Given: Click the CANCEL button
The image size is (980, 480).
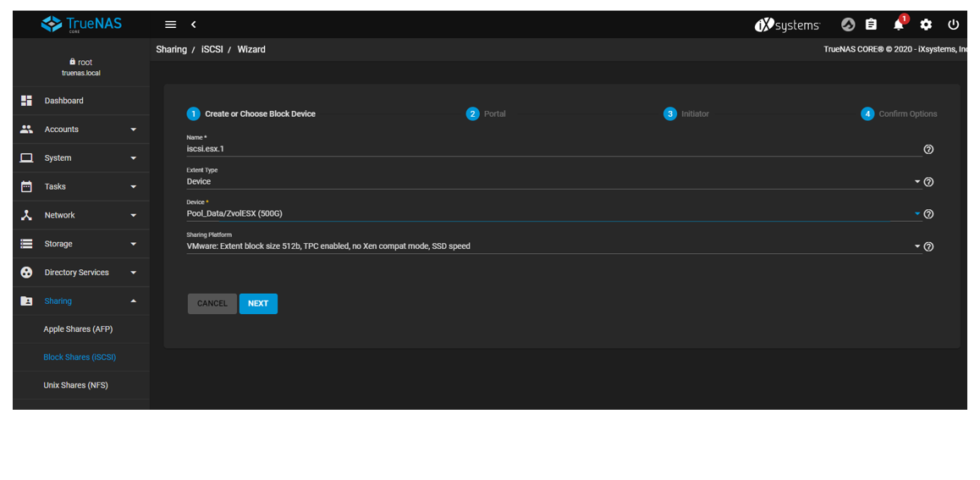Looking at the screenshot, I should point(212,304).
